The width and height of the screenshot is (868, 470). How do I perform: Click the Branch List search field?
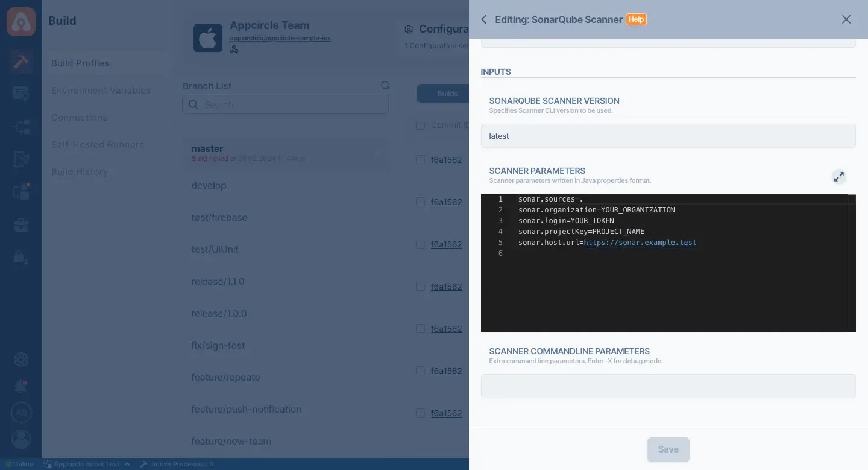(286, 104)
